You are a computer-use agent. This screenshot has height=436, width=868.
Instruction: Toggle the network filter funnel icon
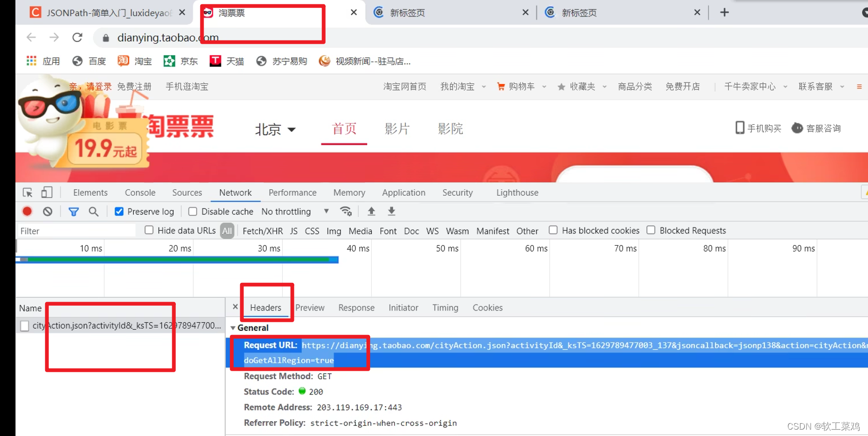[x=74, y=212]
